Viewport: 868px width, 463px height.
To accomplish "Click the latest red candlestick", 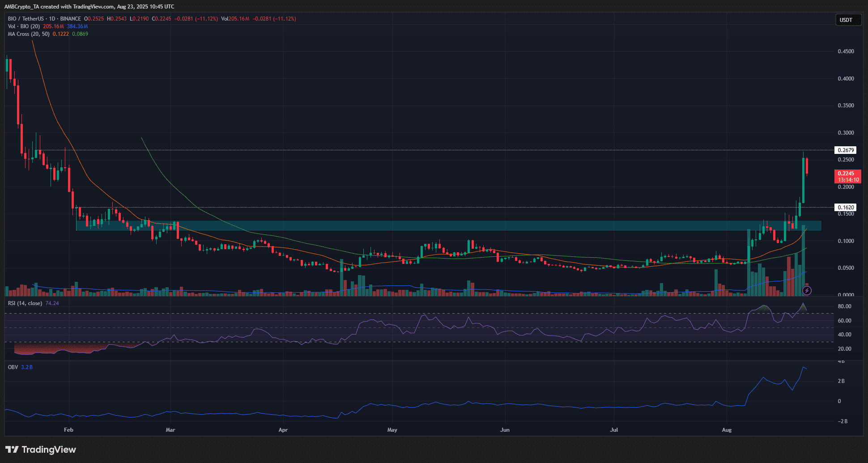I will click(x=807, y=166).
